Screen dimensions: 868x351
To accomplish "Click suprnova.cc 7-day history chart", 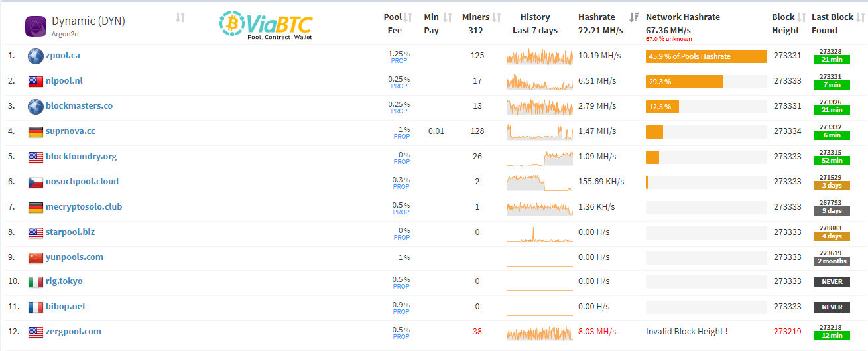I will pos(540,132).
